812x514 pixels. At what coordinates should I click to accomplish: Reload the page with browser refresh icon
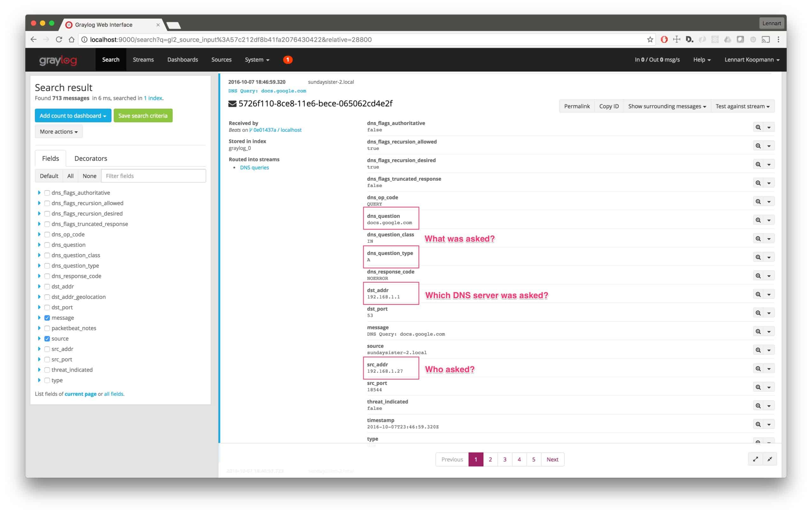tap(59, 39)
